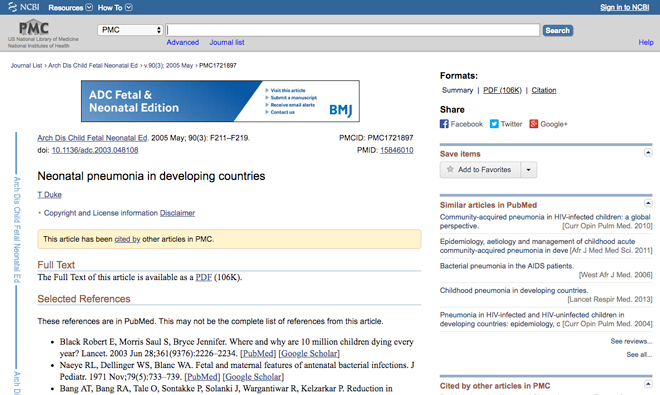Open Childhood pneumonia in developing countries article
Image resolution: width=660 pixels, height=395 pixels.
point(514,291)
